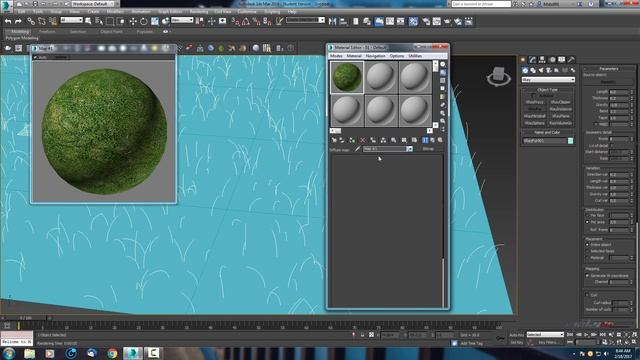Image resolution: width=640 pixels, height=360 pixels.
Task: Click the Bitmap map type button
Action: click(428, 149)
